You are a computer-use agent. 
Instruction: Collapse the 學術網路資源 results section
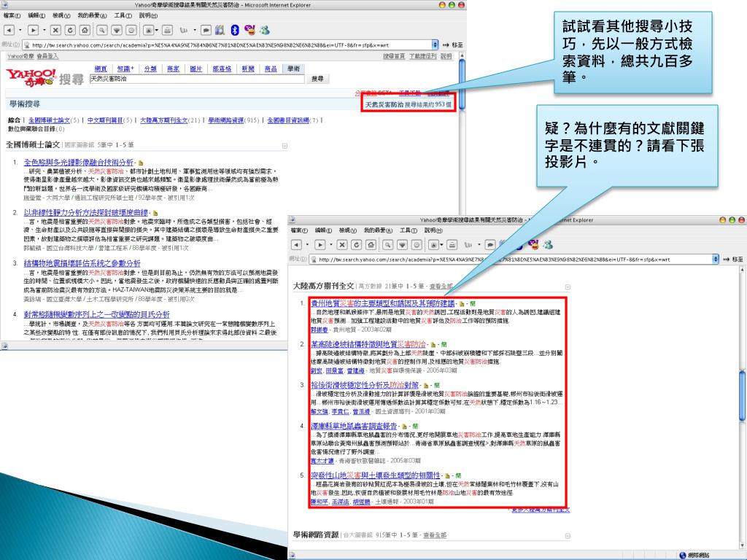coord(568,536)
